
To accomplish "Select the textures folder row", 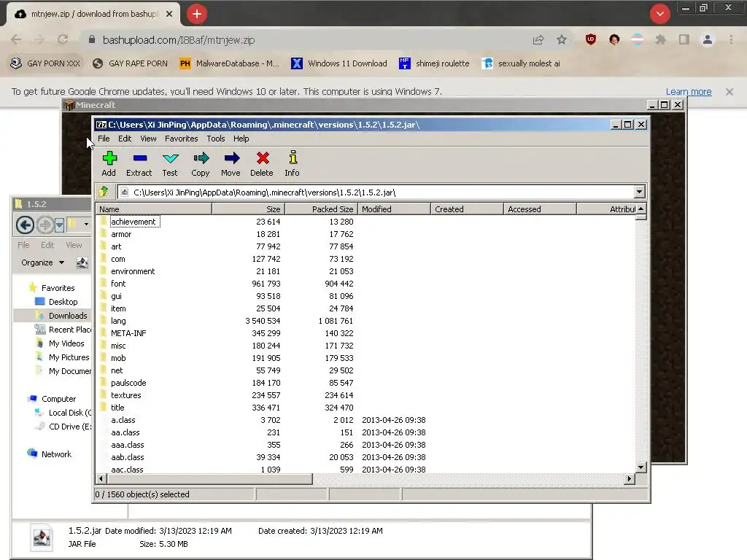I will (365, 394).
